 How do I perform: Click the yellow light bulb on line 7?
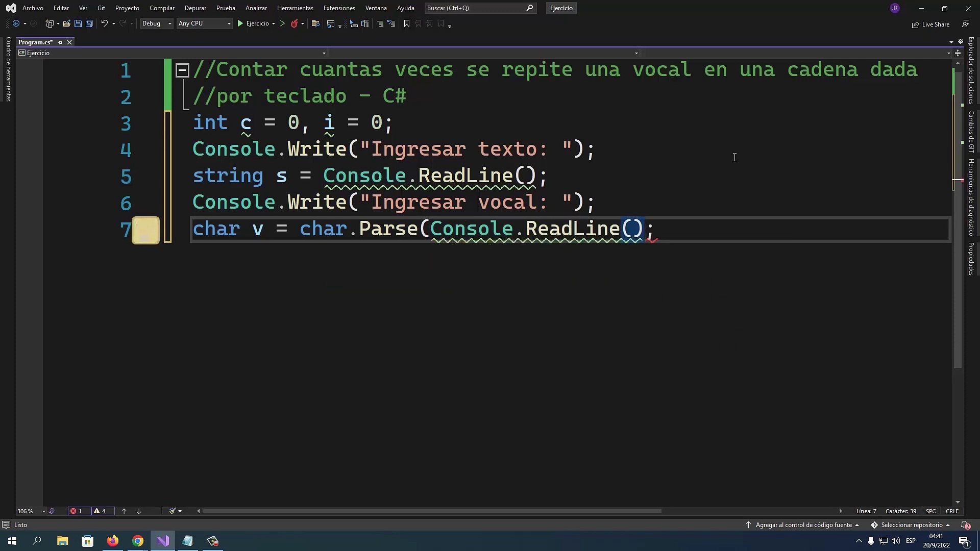click(x=145, y=231)
